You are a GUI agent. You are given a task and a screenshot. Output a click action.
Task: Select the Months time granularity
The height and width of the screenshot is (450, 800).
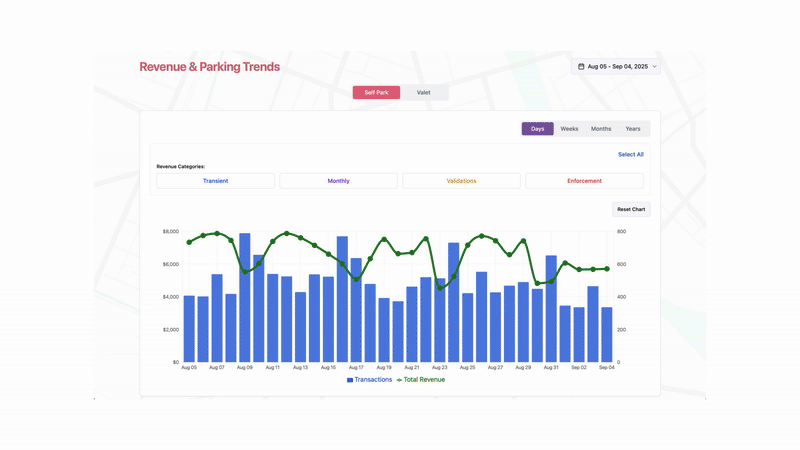pos(601,129)
